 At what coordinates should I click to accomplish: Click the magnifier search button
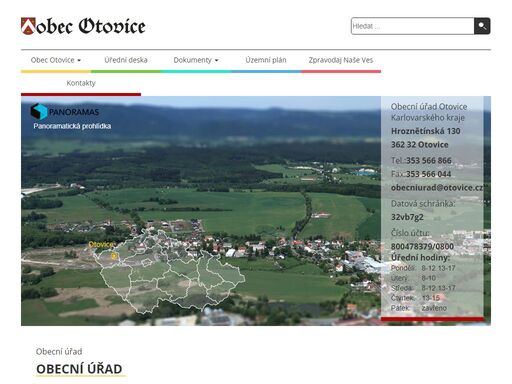482,26
